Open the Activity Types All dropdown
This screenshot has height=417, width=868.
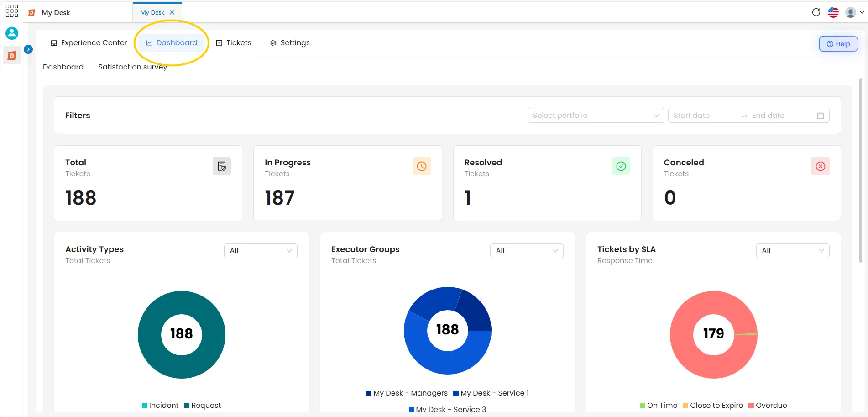[261, 250]
